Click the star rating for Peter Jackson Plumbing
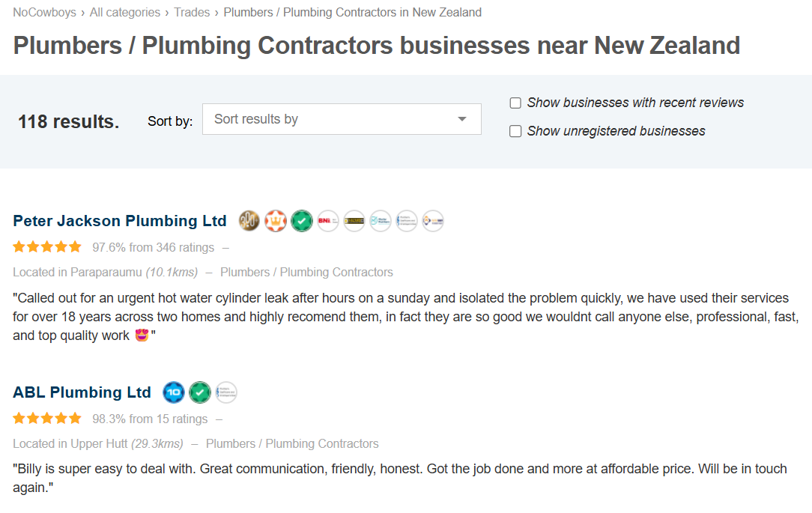 click(x=47, y=247)
